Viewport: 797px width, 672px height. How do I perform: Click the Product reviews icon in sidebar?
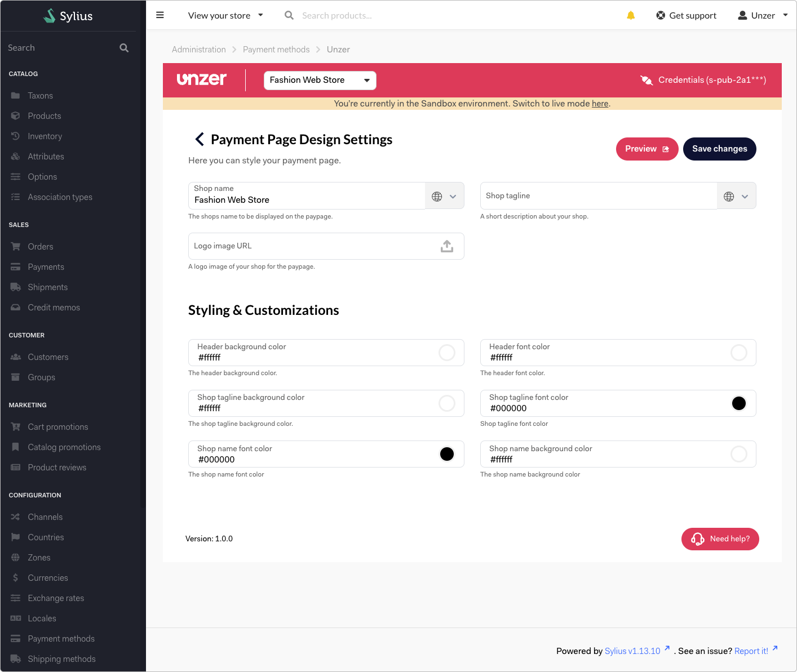pos(16,468)
